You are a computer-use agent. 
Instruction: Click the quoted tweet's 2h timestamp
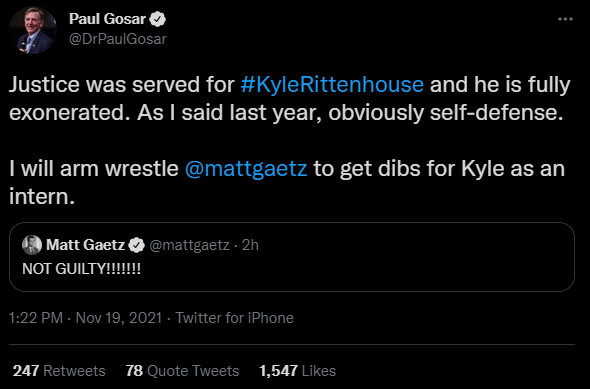click(250, 245)
